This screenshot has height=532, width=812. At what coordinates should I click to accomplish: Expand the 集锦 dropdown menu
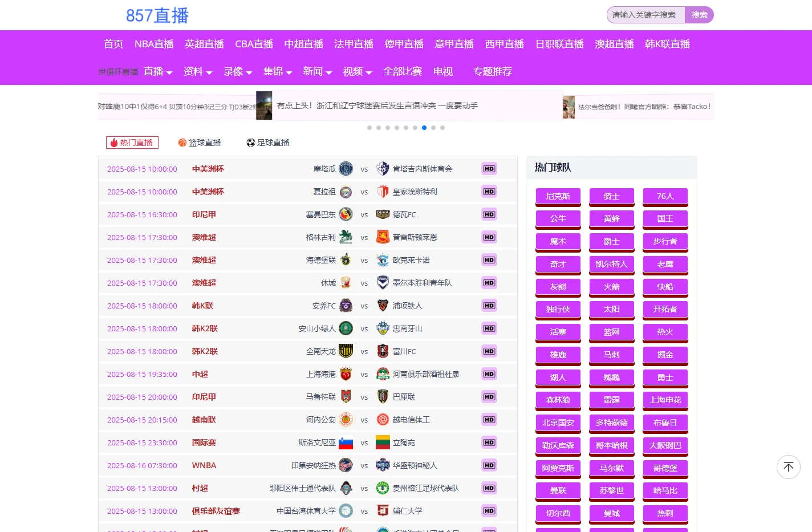[x=278, y=71]
